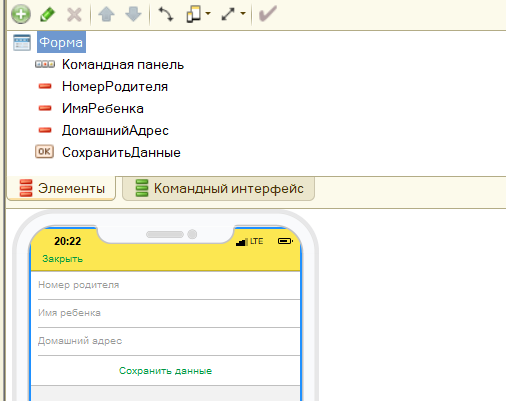Click the battery icon in phone preview
Viewport: 506px width, 401px height.
tap(285, 241)
